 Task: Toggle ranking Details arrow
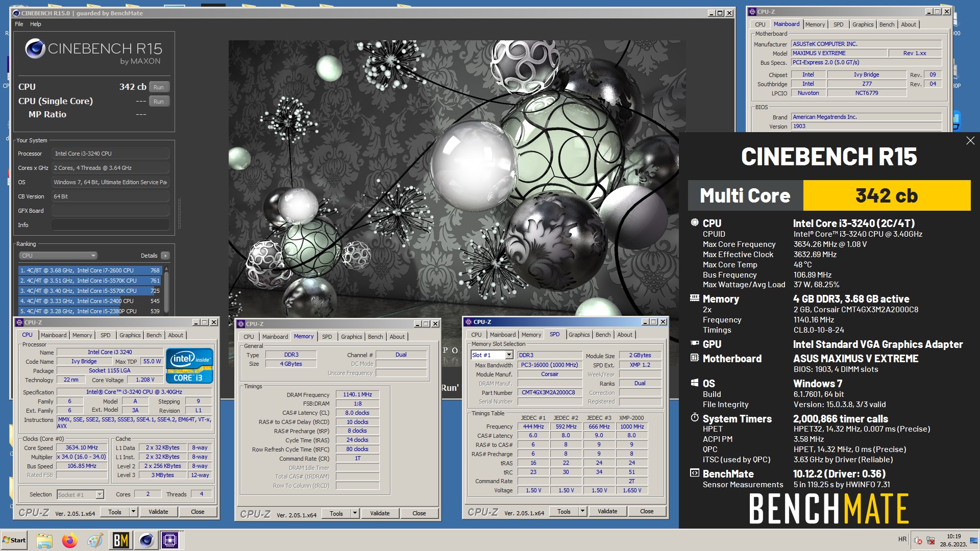(165, 256)
